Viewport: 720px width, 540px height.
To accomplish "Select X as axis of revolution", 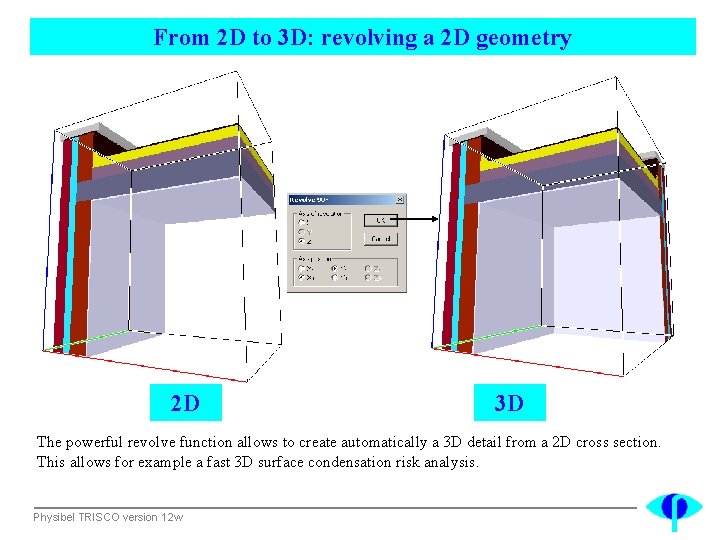I will point(304,222).
